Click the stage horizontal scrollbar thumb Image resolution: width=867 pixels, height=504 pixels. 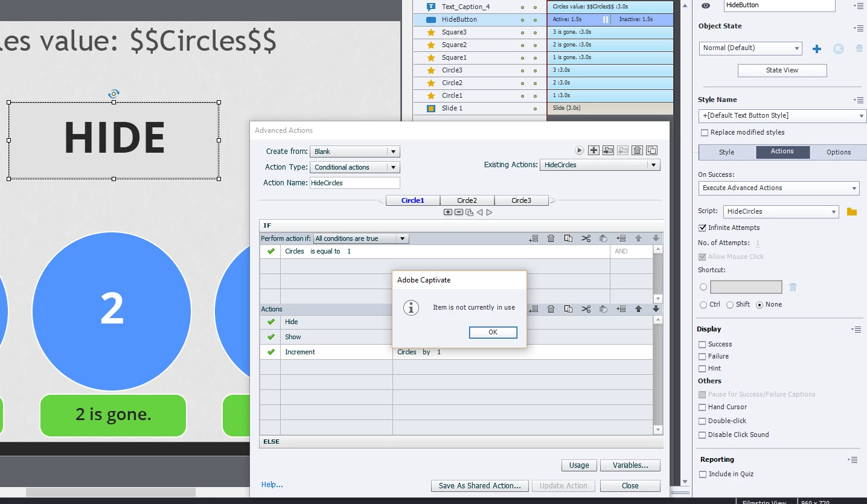click(110, 493)
